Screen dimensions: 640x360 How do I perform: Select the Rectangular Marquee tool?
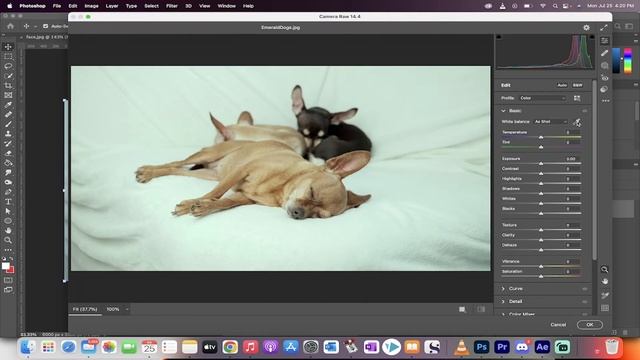coord(8,56)
